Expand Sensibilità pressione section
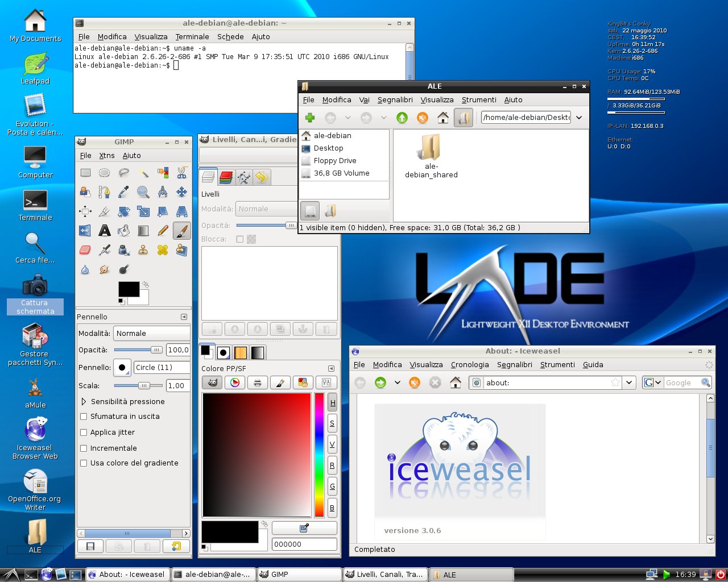This screenshot has height=582, width=728. [84, 401]
